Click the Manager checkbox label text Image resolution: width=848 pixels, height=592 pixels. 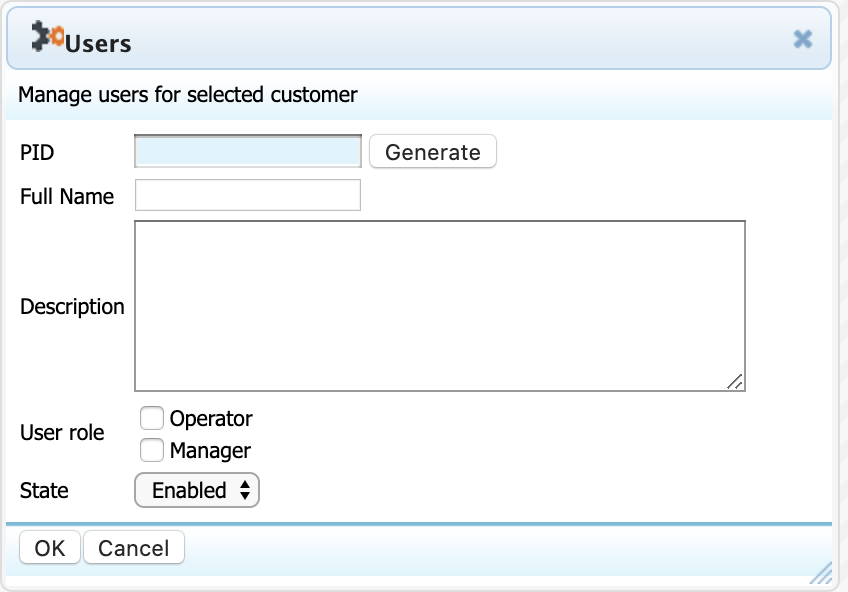(210, 450)
